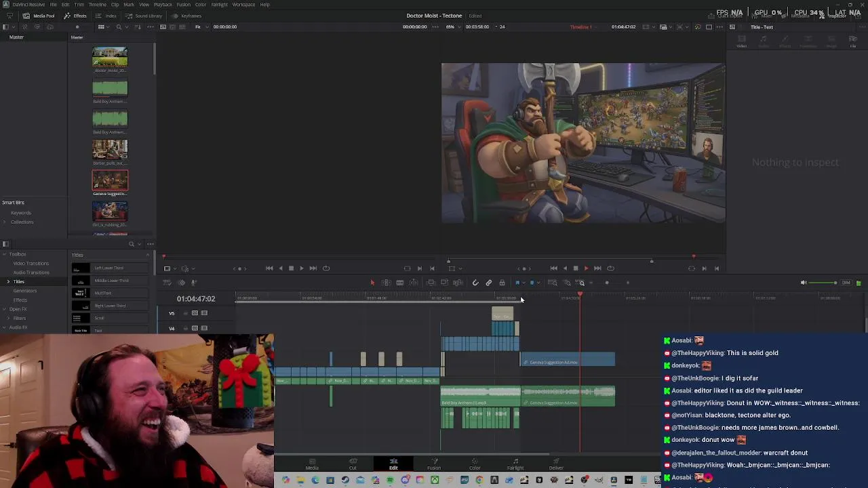Toggle the Effects panel button
The image size is (868, 488).
pos(76,16)
